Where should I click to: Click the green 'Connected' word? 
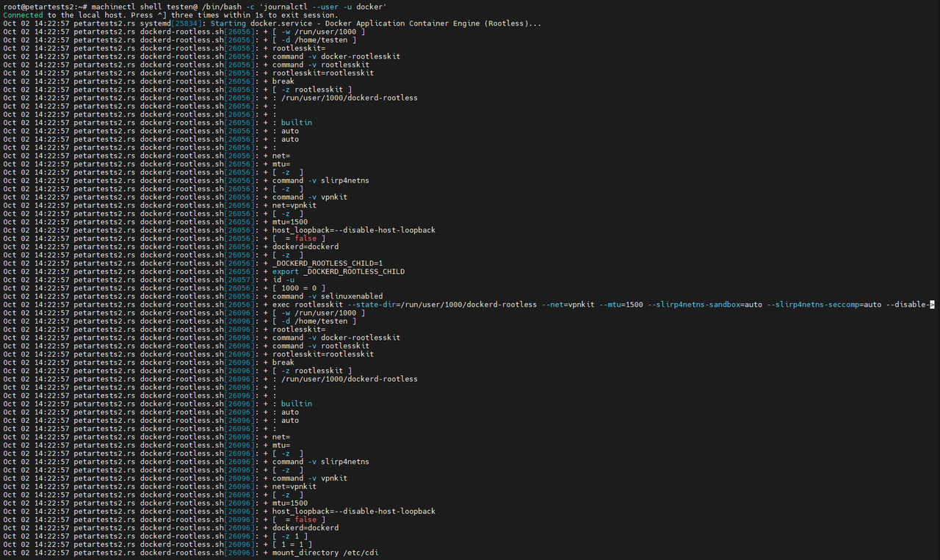22,15
